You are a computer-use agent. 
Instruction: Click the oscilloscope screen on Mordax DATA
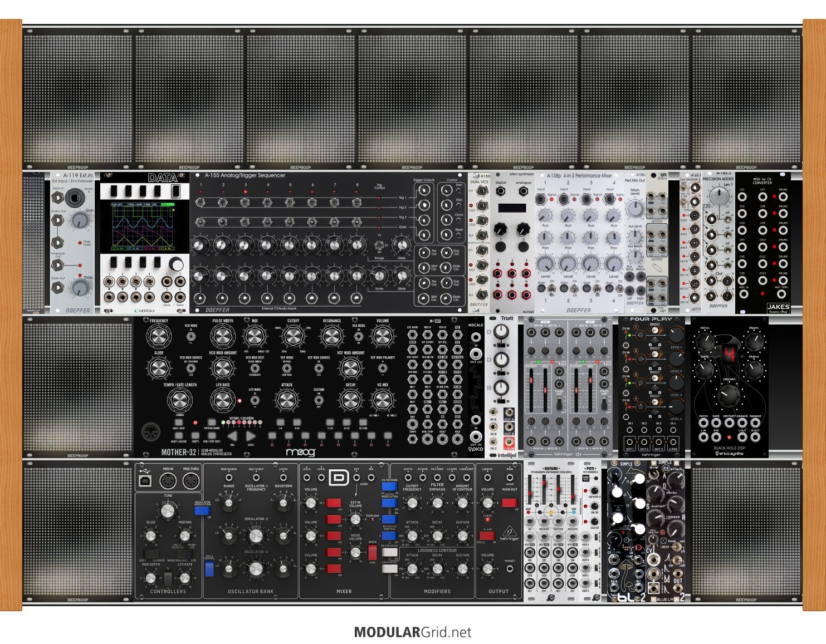[142, 226]
